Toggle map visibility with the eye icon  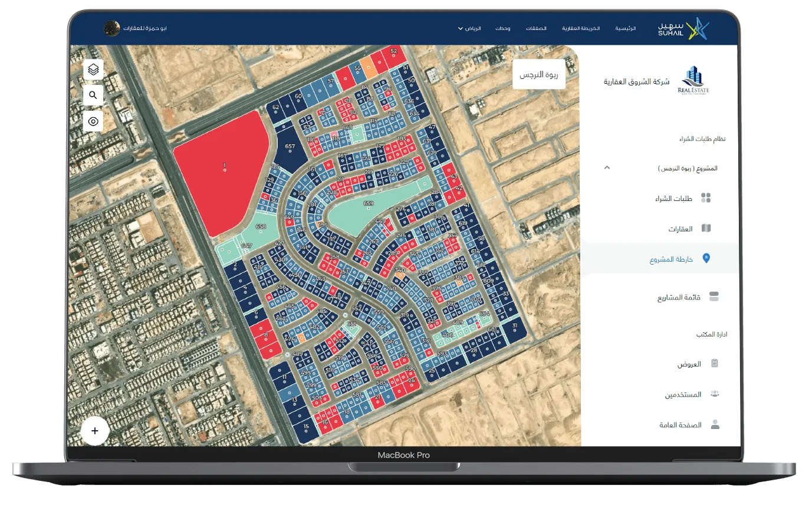tap(93, 121)
